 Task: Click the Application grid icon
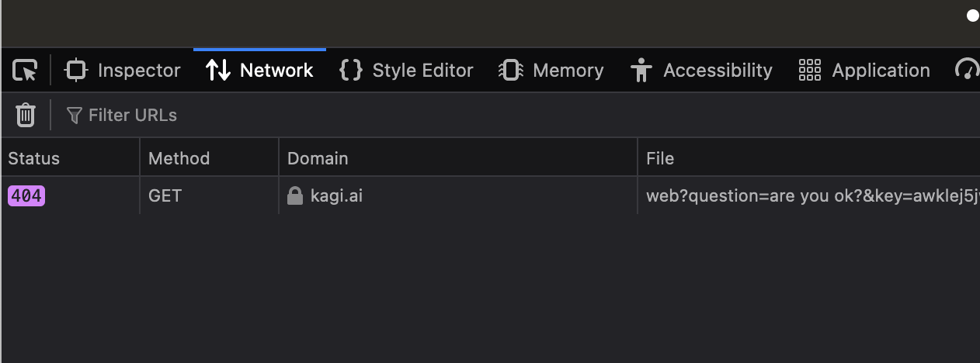[x=809, y=71]
